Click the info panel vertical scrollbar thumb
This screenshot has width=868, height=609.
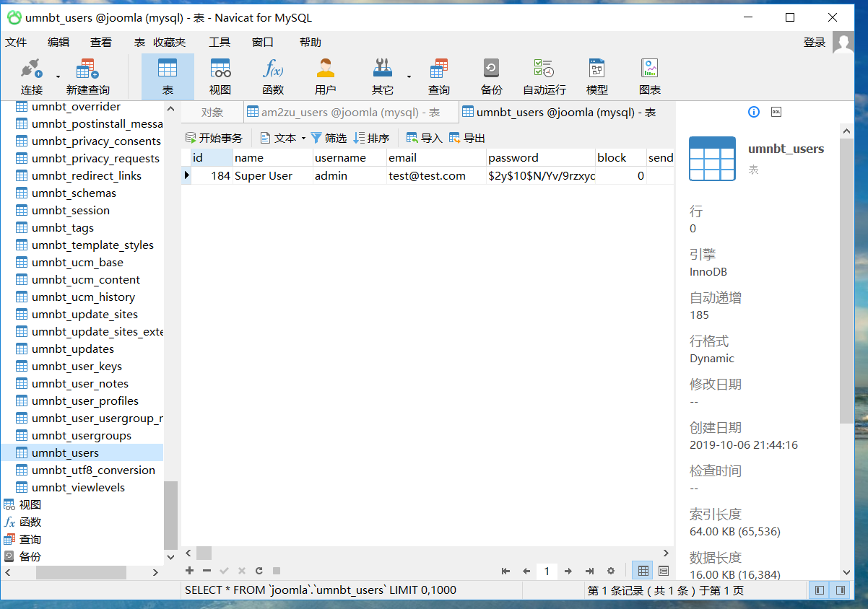(846, 280)
